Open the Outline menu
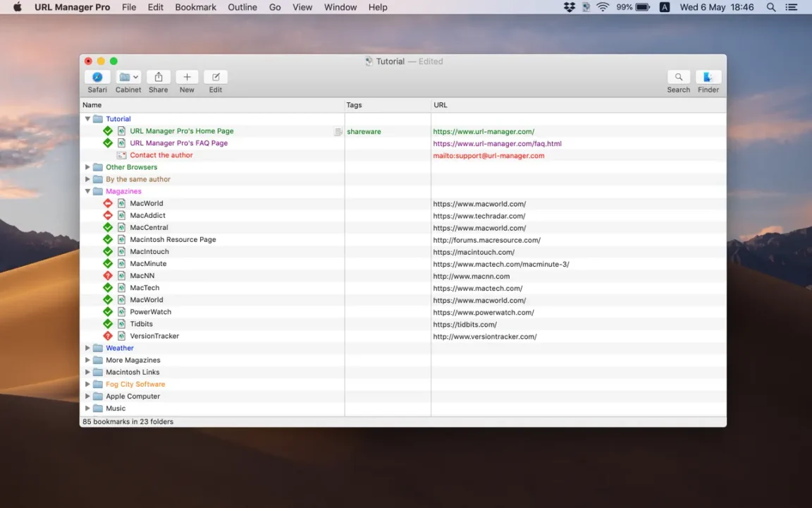This screenshot has width=812, height=508. [242, 7]
